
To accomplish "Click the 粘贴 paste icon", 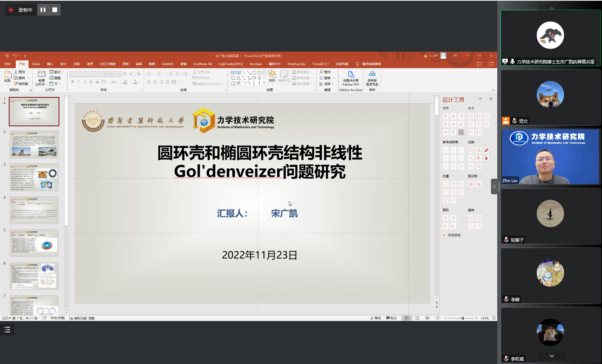I will tap(7, 75).
